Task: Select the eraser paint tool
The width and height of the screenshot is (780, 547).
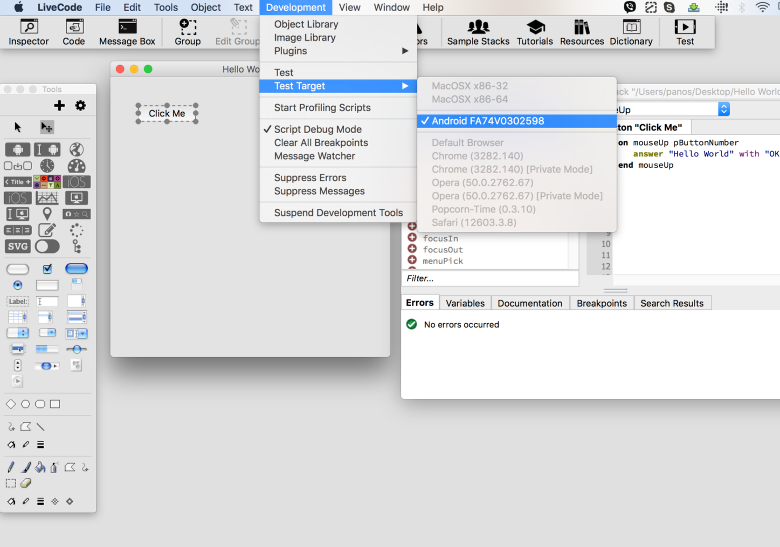Action: [26, 483]
